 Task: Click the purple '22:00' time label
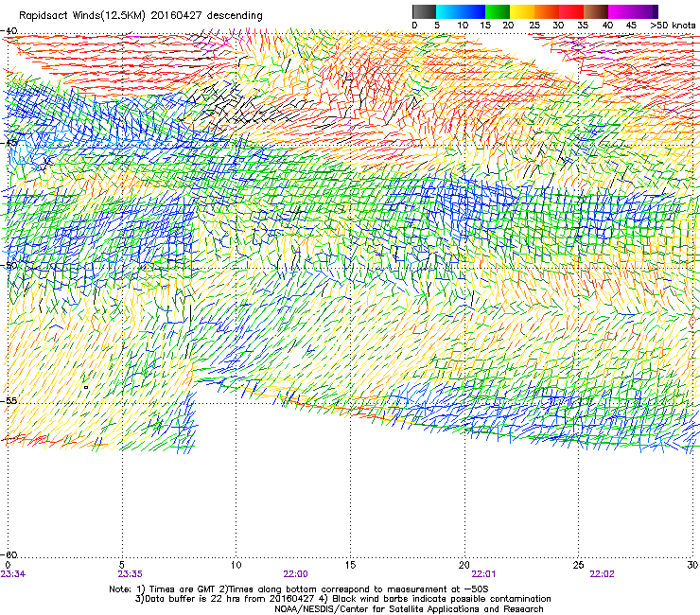(x=295, y=574)
